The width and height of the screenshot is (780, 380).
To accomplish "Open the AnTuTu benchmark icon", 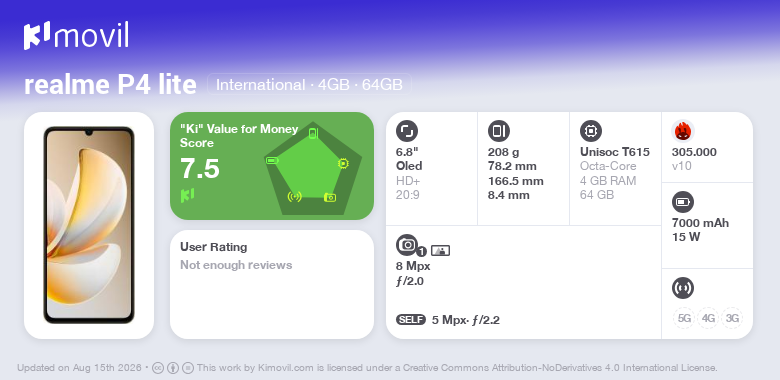I will pos(682,131).
